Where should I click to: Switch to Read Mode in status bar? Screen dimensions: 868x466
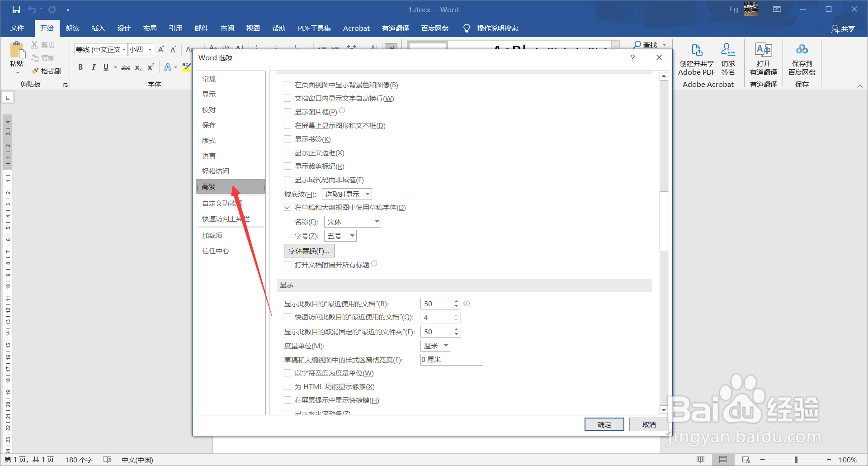point(700,460)
